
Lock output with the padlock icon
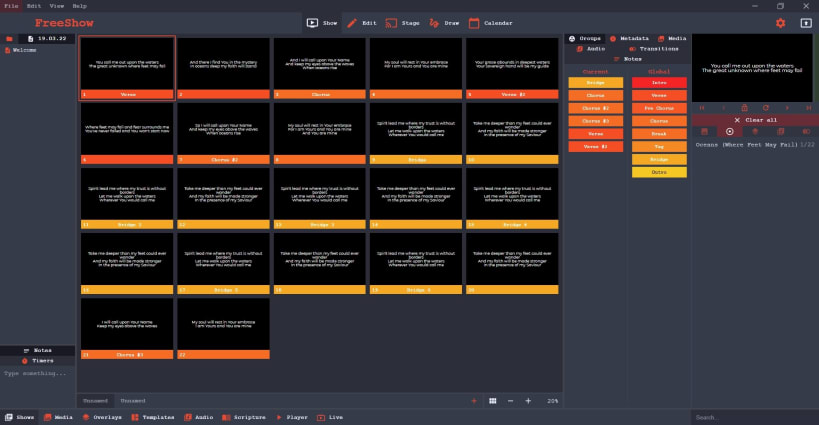(x=744, y=108)
